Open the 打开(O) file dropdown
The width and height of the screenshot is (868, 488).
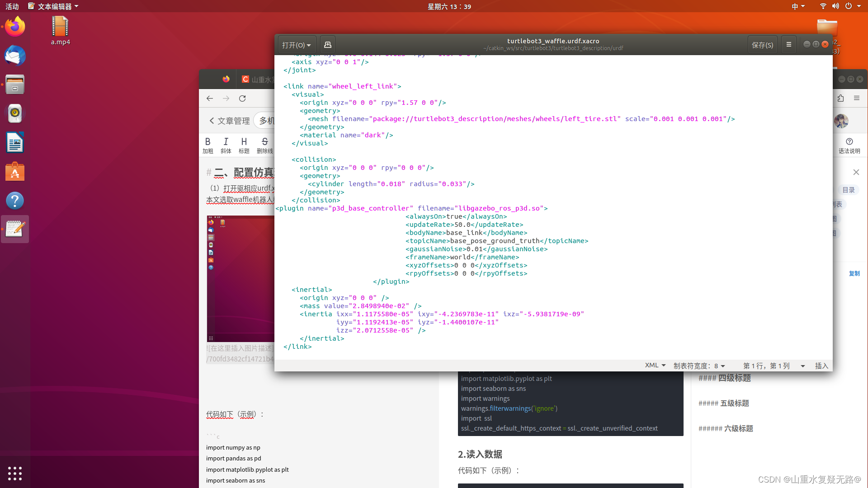point(297,45)
